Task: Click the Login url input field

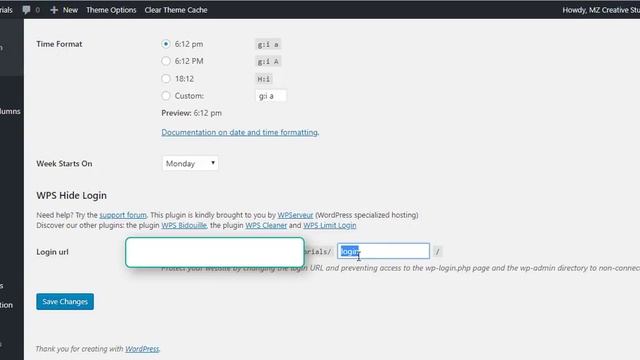Action: click(x=383, y=251)
